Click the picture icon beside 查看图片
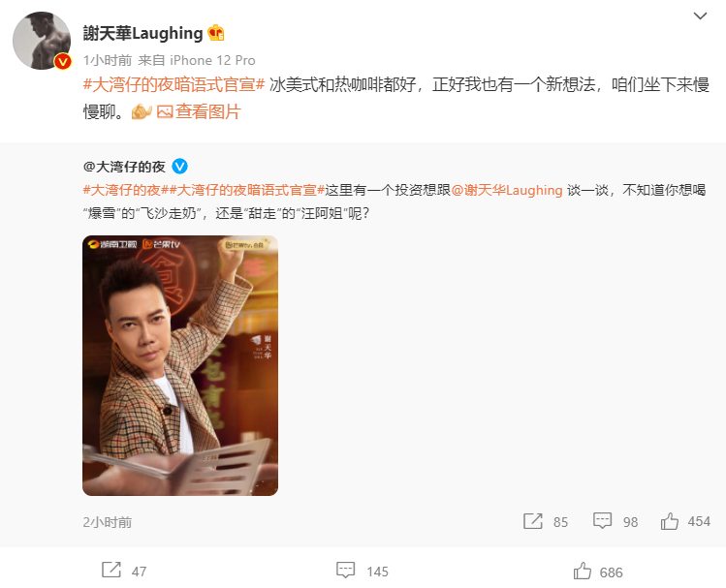 pyautogui.click(x=165, y=111)
